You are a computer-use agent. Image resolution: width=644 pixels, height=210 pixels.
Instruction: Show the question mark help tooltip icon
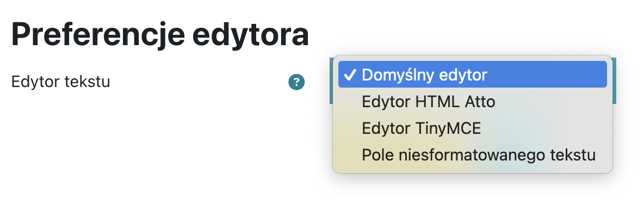[296, 82]
